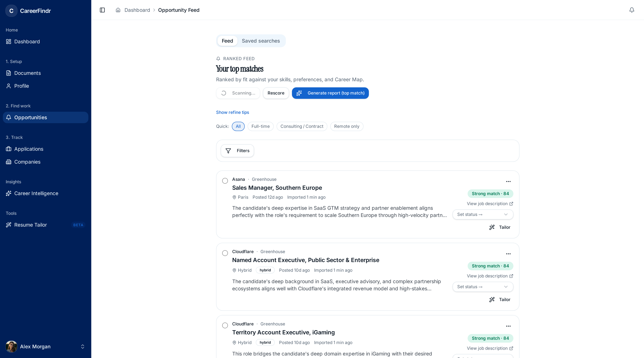
Task: Open Dashboard in the sidebar
Action: coord(45,42)
